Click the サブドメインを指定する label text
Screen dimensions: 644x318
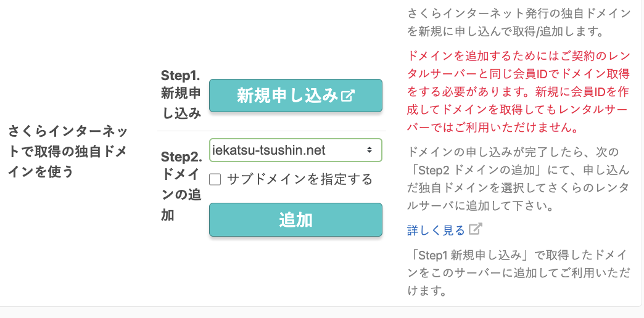pyautogui.click(x=299, y=179)
